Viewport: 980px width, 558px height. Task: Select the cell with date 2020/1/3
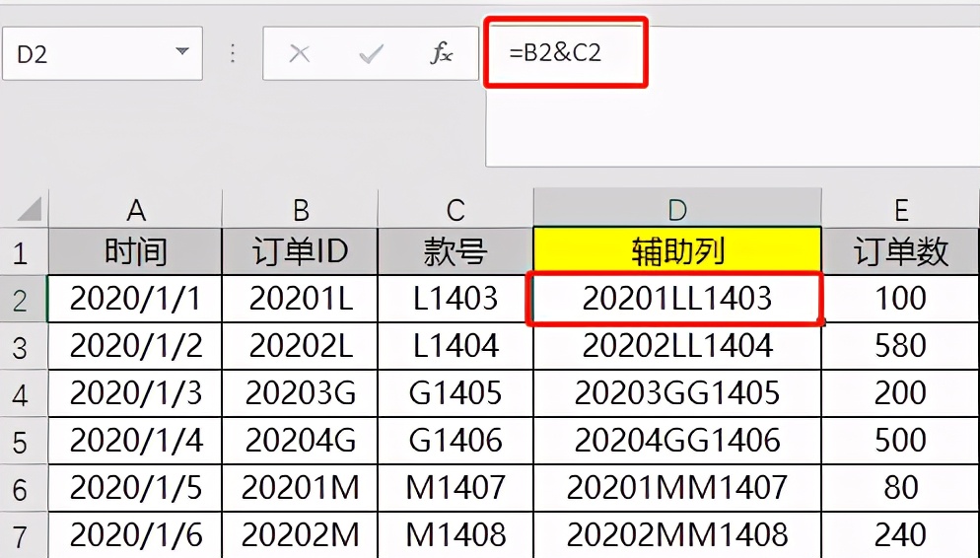(136, 393)
